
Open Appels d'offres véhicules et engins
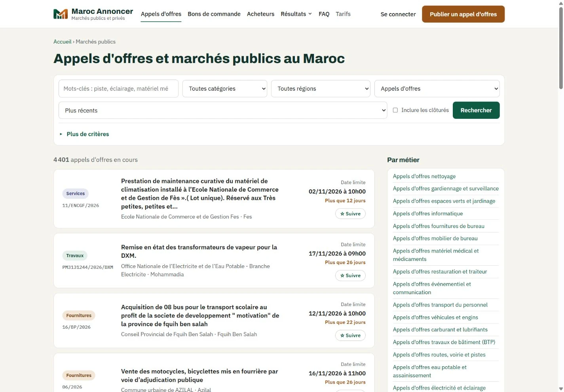coord(435,317)
